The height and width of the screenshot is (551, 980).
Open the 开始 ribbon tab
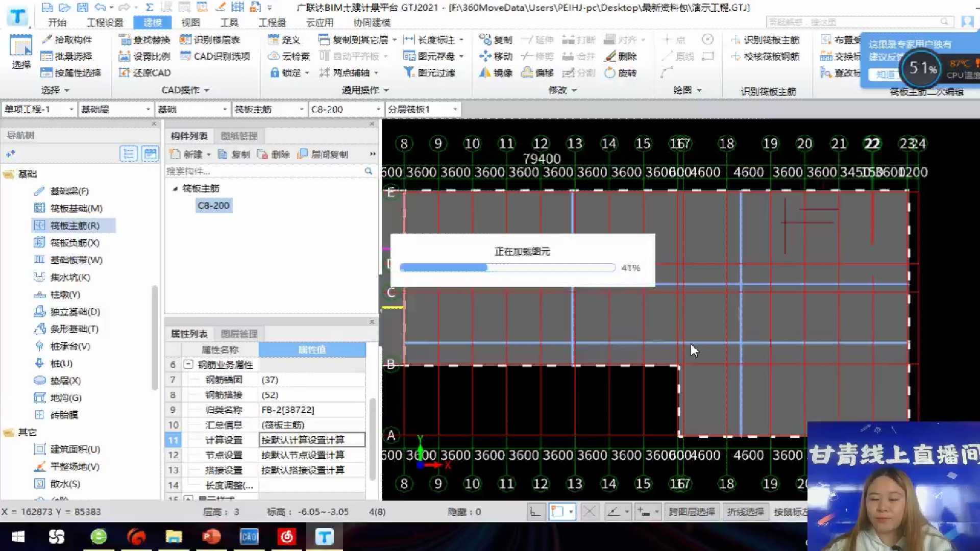click(x=57, y=22)
